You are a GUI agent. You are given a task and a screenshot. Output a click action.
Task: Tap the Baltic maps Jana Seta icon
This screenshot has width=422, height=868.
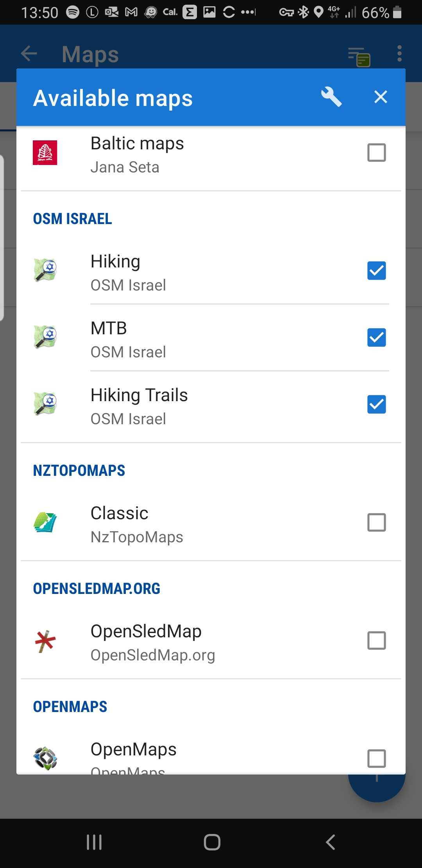[x=45, y=152]
